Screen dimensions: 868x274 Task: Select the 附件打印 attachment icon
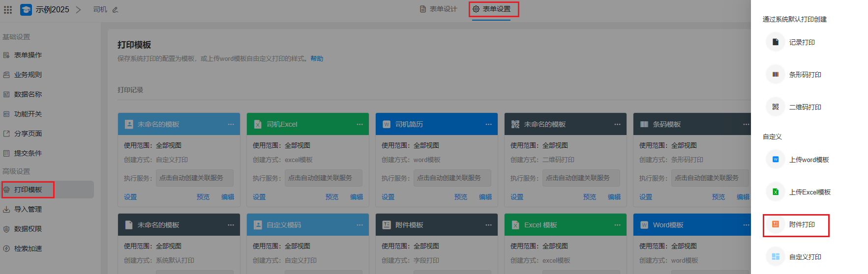tap(775, 224)
